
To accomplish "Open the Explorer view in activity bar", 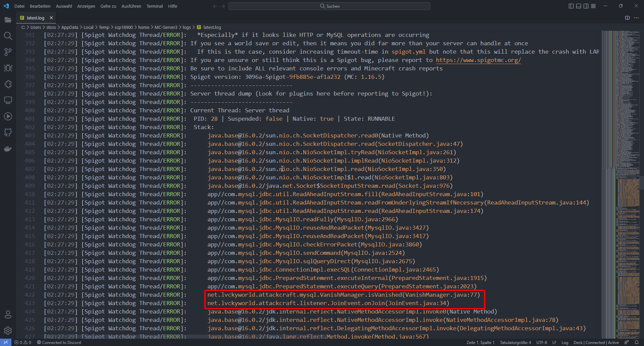I will coord(8,20).
